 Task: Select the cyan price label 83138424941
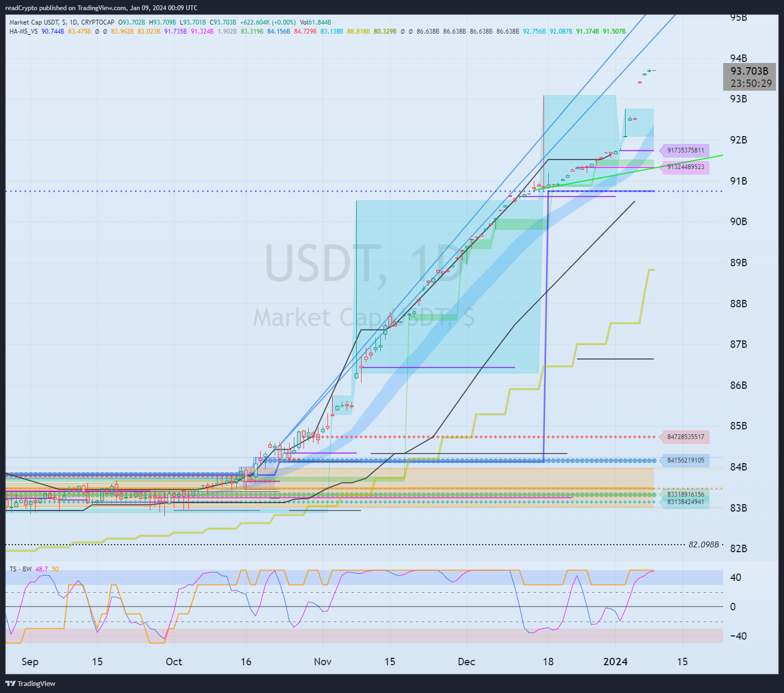(685, 502)
